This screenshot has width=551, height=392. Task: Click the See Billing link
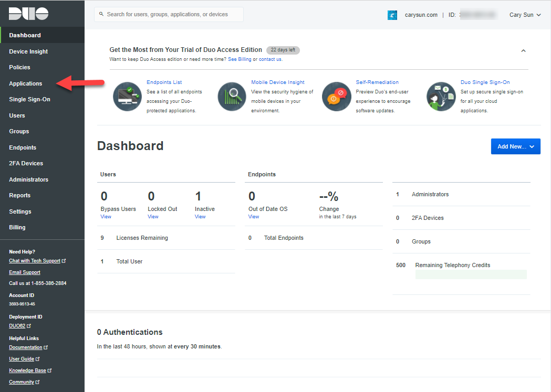pos(240,59)
